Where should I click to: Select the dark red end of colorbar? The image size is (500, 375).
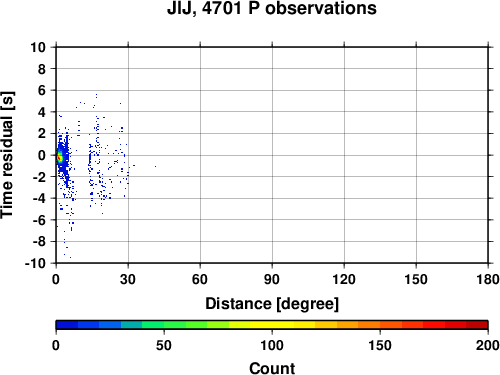477,325
